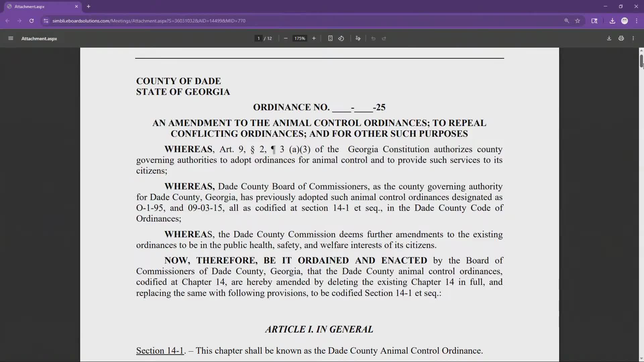
Task: Open Chrome's three-dot browser menu
Action: (637, 21)
